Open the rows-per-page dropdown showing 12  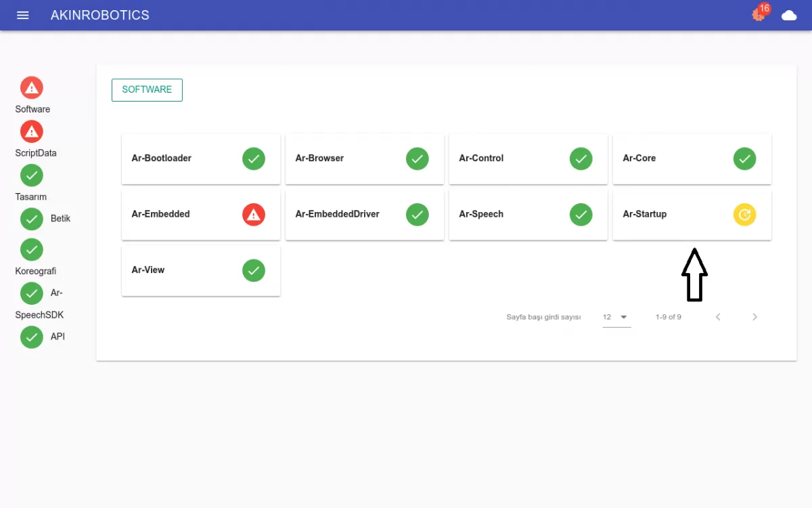click(x=616, y=317)
